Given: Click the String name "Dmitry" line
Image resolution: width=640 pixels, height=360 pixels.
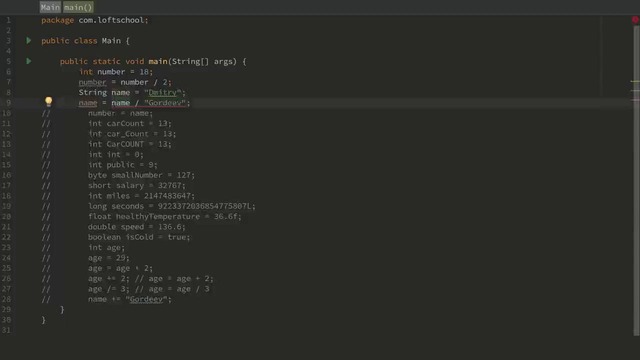Looking at the screenshot, I should click(132, 93).
